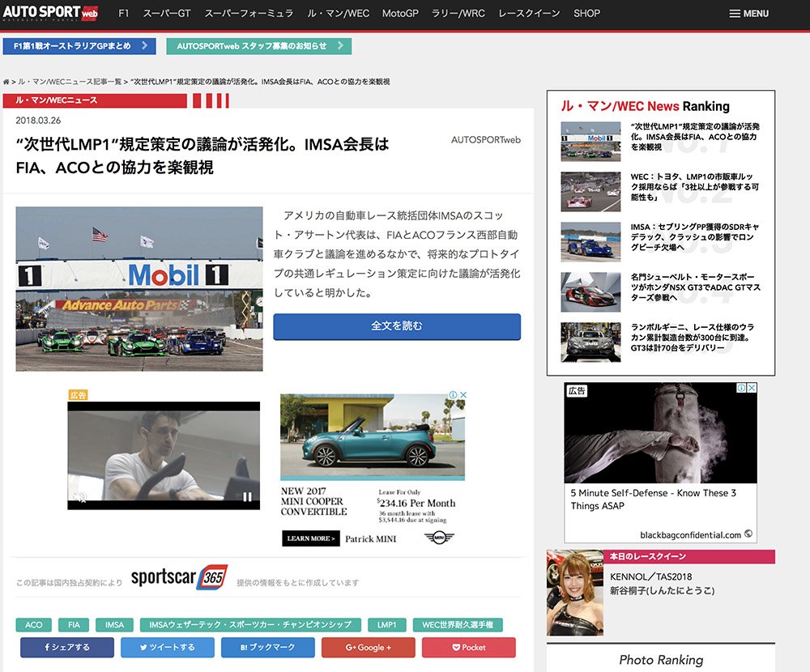Click the MINI Cooper convertible ad image
The height and width of the screenshot is (672, 810).
(x=373, y=437)
